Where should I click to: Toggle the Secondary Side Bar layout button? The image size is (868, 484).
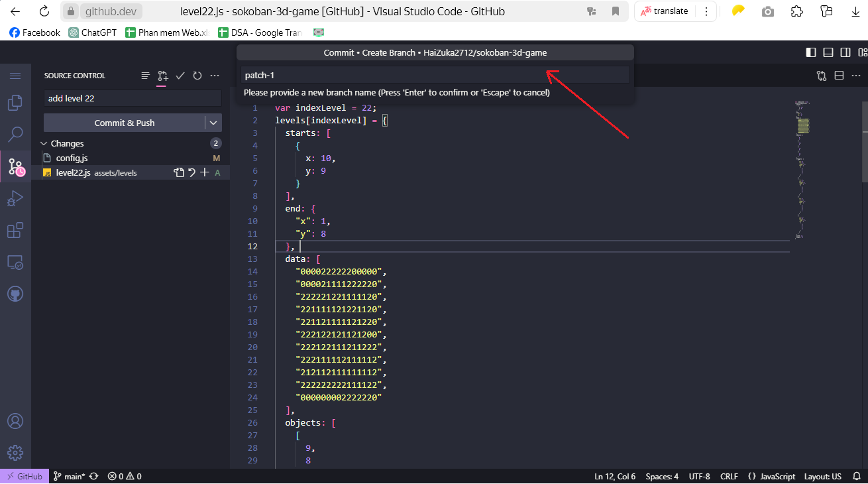pyautogui.click(x=845, y=52)
